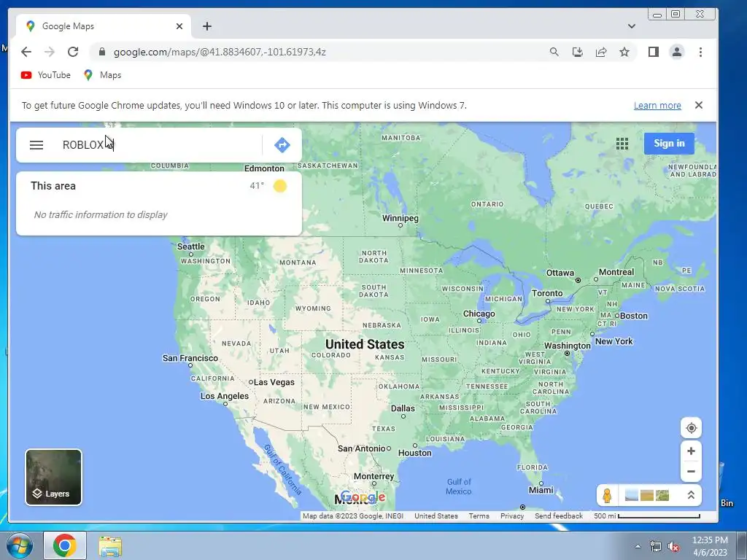Click Las Vegas city label
The width and height of the screenshot is (747, 560).
(x=274, y=382)
